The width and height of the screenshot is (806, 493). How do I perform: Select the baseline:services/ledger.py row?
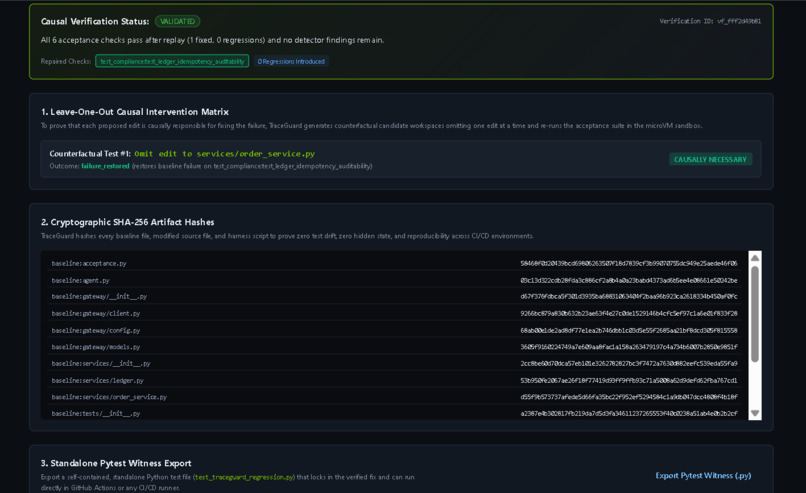coord(394,380)
